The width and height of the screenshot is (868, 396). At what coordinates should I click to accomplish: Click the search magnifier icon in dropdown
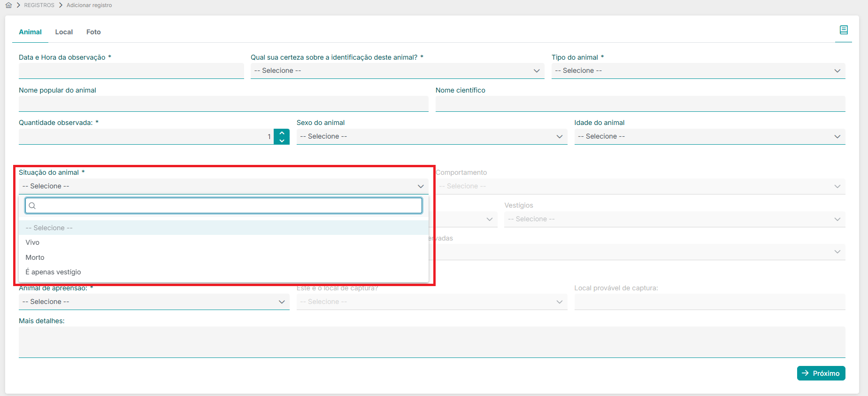32,206
